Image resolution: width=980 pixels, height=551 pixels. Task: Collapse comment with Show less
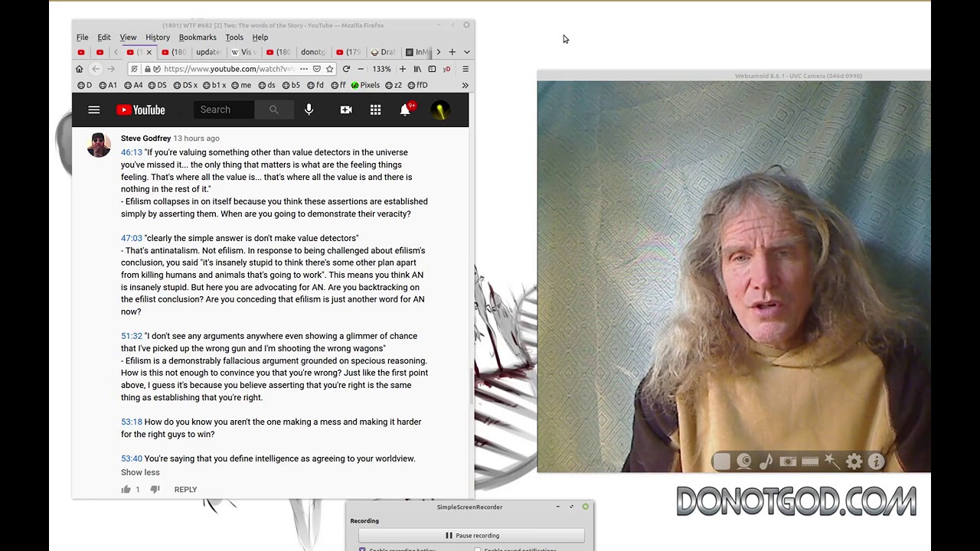(140, 472)
